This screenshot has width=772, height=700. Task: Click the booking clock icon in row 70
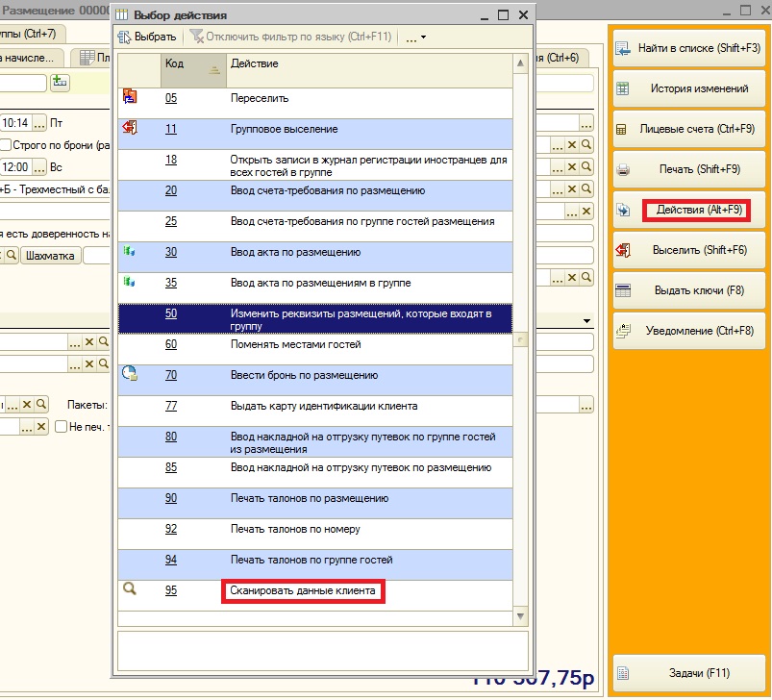[x=130, y=373]
